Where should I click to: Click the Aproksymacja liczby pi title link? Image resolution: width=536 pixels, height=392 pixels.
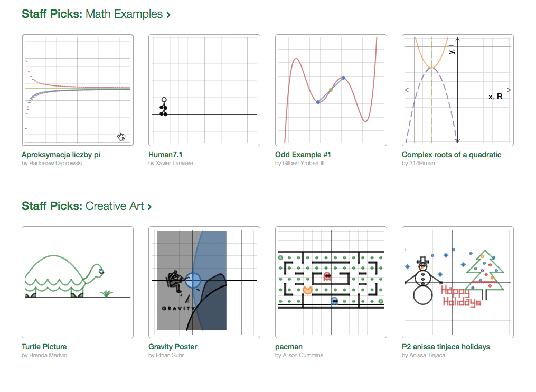coord(61,155)
